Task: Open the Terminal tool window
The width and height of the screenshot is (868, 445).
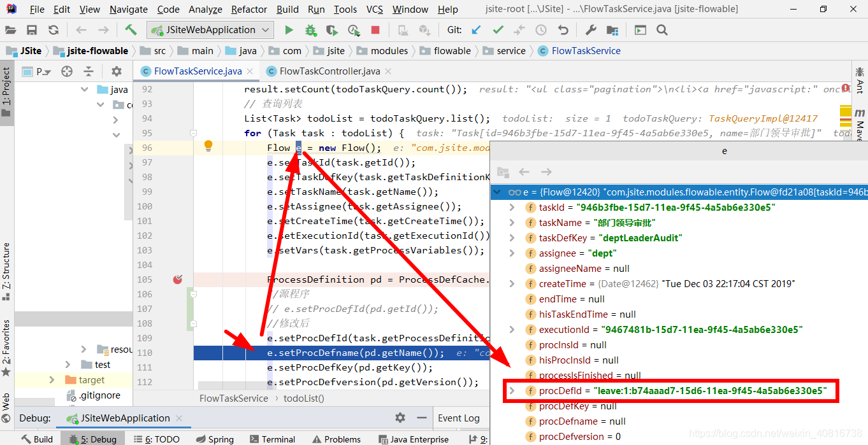Action: point(272,439)
